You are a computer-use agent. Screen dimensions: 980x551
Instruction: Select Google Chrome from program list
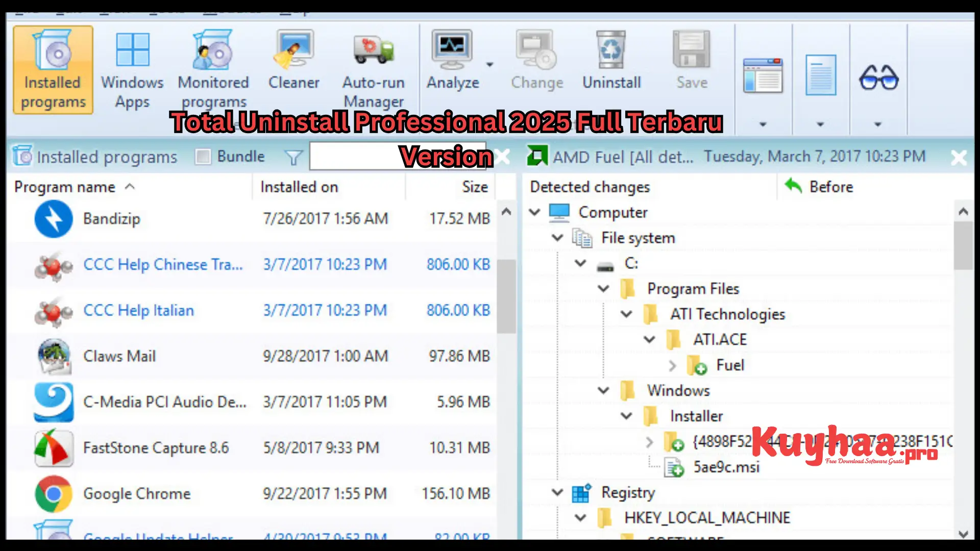pyautogui.click(x=137, y=494)
